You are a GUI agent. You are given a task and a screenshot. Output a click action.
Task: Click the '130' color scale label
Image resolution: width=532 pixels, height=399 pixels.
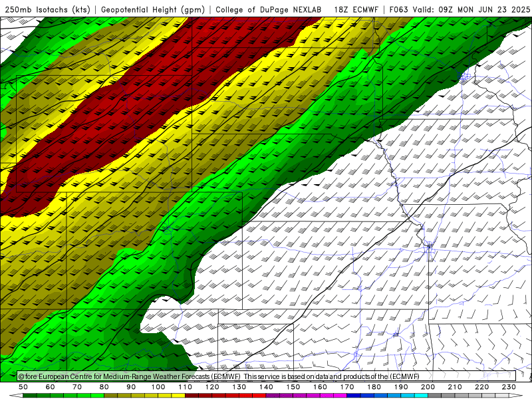pos(239,387)
